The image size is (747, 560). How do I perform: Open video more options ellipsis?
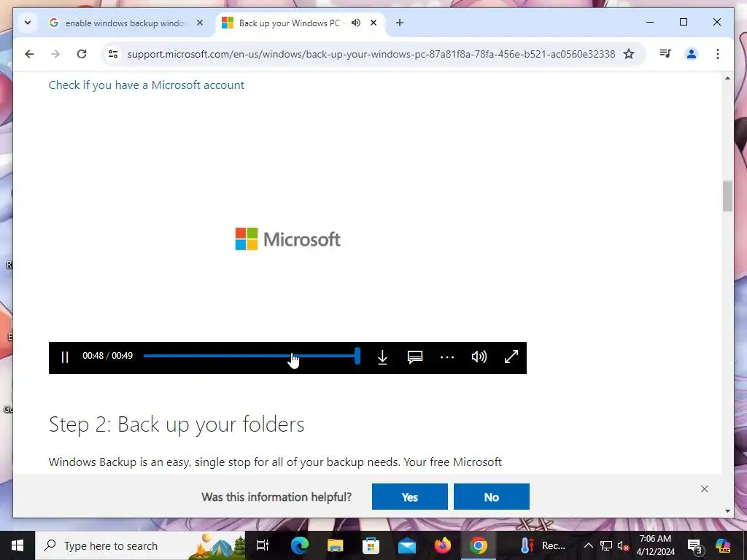coord(447,357)
